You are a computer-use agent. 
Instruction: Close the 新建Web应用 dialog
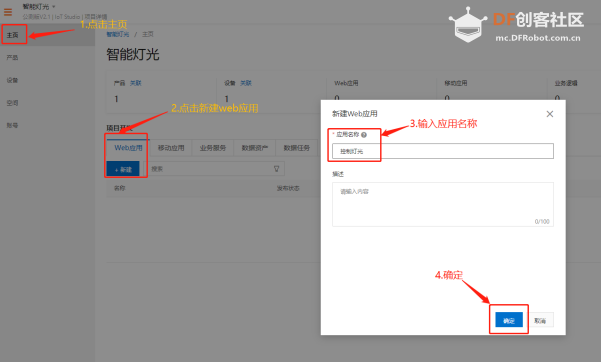point(550,114)
